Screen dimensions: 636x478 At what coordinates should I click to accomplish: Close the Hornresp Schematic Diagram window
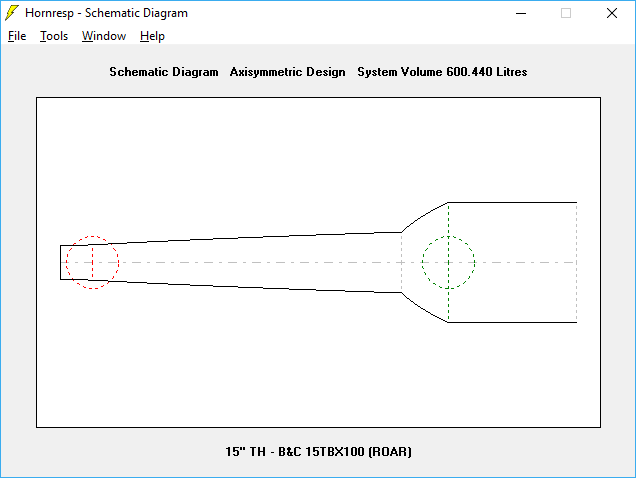(x=612, y=13)
